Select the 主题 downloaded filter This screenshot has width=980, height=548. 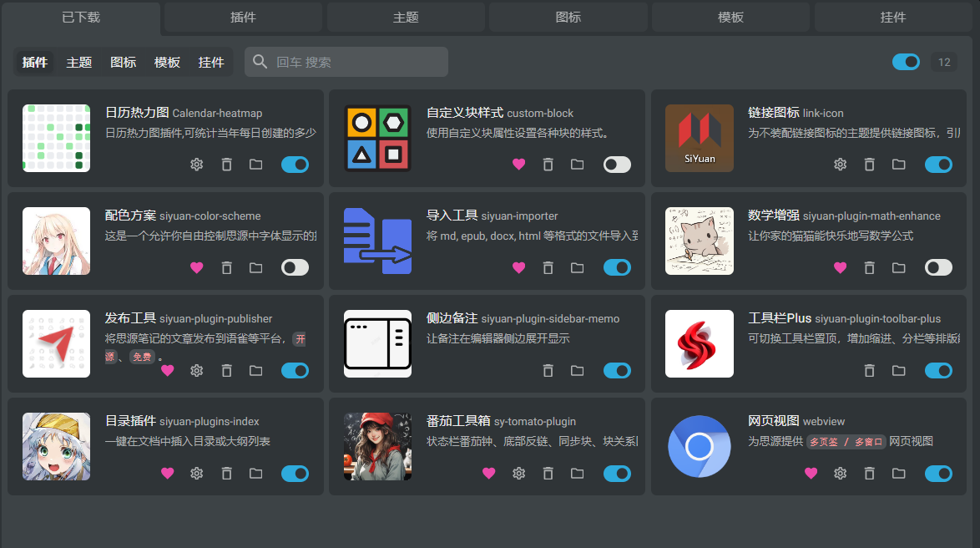pos(78,62)
